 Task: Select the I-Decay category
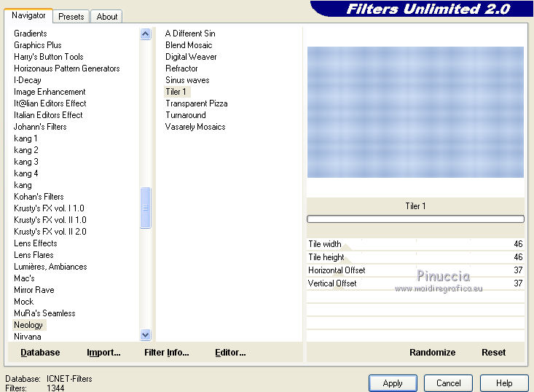click(x=28, y=80)
